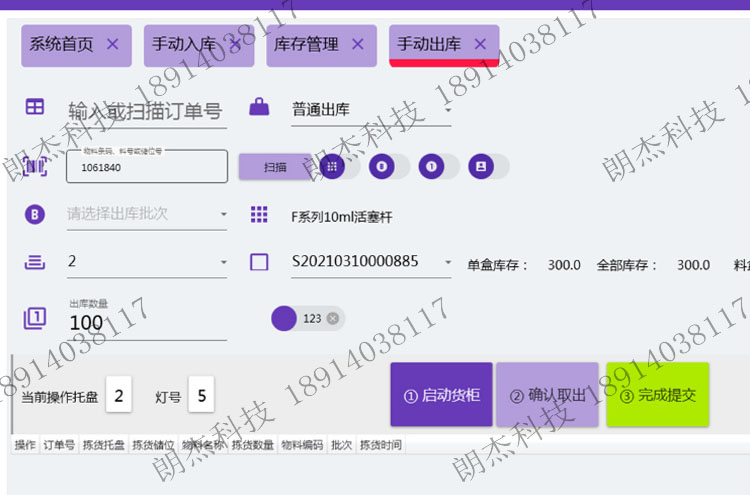Expand the 请选择出库批次 batch dropdown
The height and width of the screenshot is (495, 750).
tap(146, 214)
